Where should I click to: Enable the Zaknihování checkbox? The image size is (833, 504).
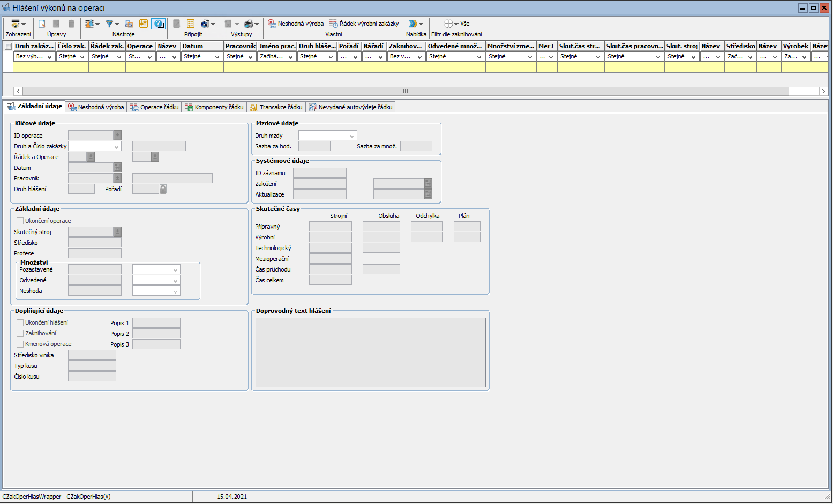20,333
